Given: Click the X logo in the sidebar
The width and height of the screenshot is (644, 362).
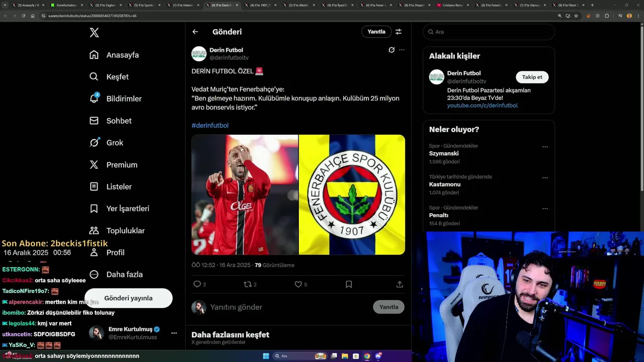Looking at the screenshot, I should pyautogui.click(x=94, y=33).
